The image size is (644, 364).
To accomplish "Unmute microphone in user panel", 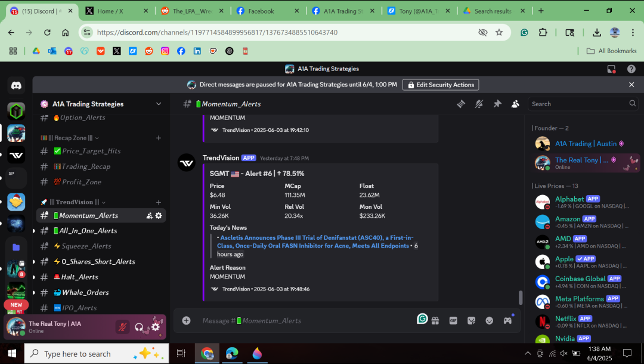I will pyautogui.click(x=122, y=327).
